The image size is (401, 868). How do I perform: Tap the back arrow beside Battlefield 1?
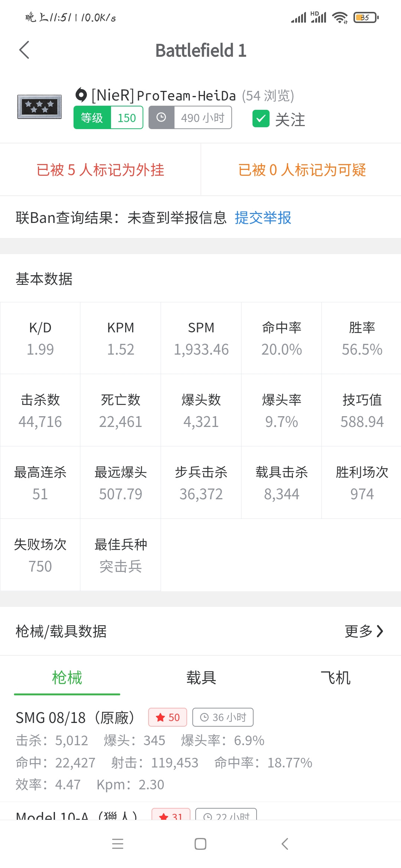point(24,50)
